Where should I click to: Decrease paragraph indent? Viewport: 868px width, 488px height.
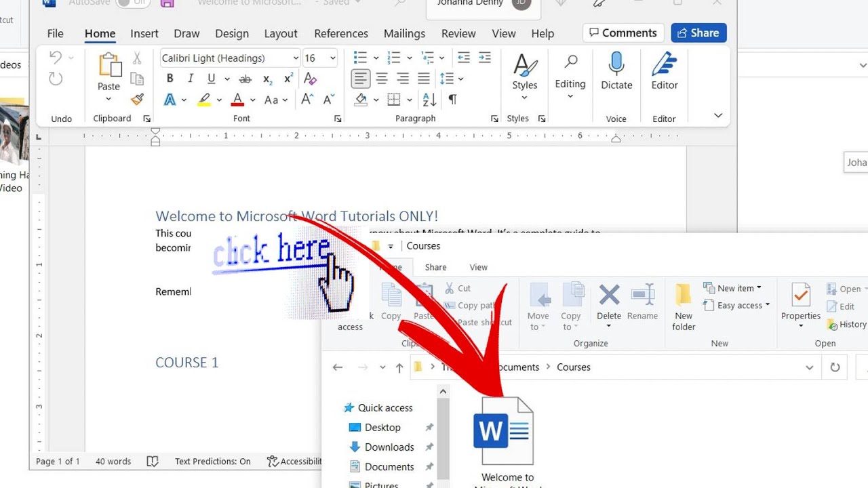(x=464, y=58)
